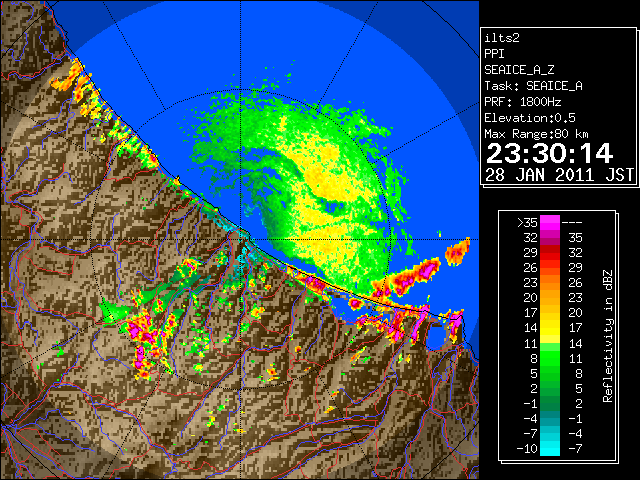The height and width of the screenshot is (480, 640).
Task: Click the '-7' label on legend's right column
Action: [575, 449]
